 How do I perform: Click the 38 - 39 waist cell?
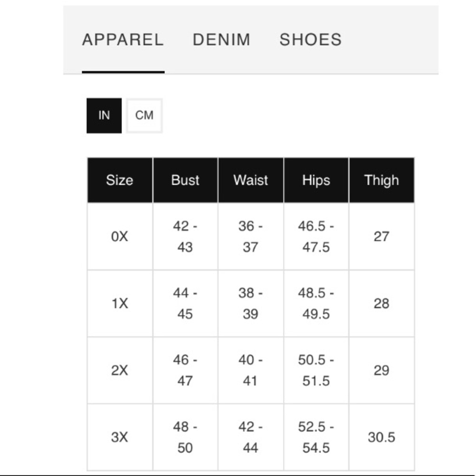pos(251,303)
